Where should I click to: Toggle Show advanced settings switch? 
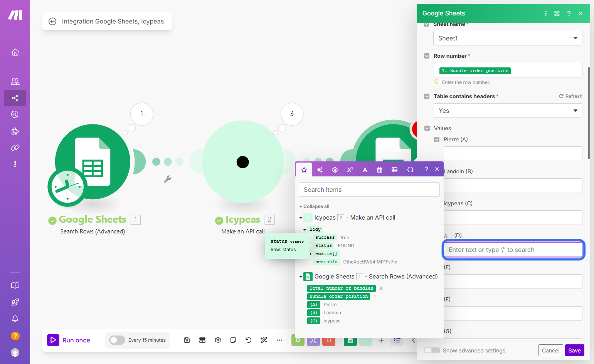(x=432, y=351)
